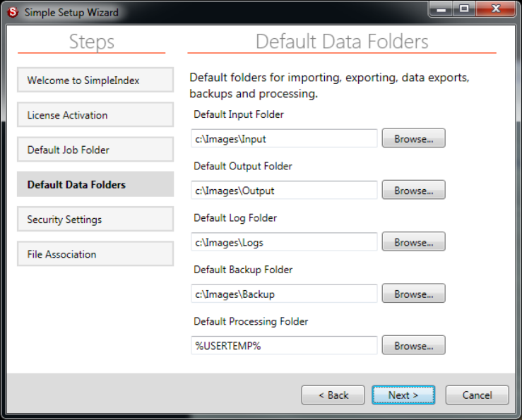This screenshot has width=522, height=420.
Task: Switch to the Security Settings step
Action: 95,220
